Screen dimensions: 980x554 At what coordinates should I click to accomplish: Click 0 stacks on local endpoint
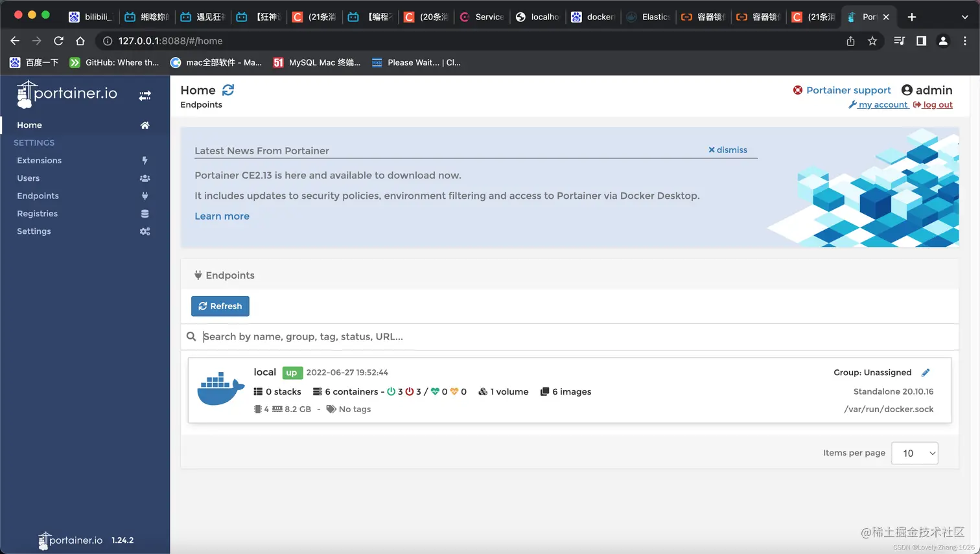[277, 392]
